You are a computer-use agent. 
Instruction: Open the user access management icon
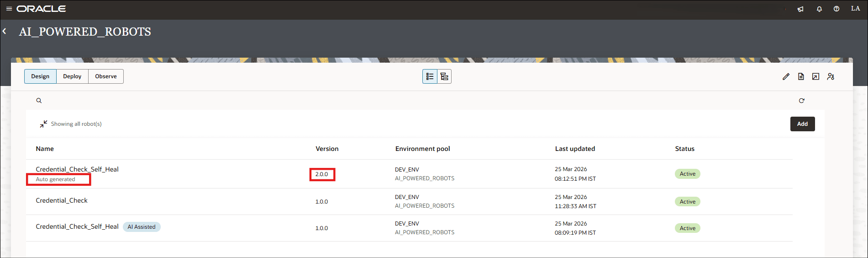(x=831, y=76)
